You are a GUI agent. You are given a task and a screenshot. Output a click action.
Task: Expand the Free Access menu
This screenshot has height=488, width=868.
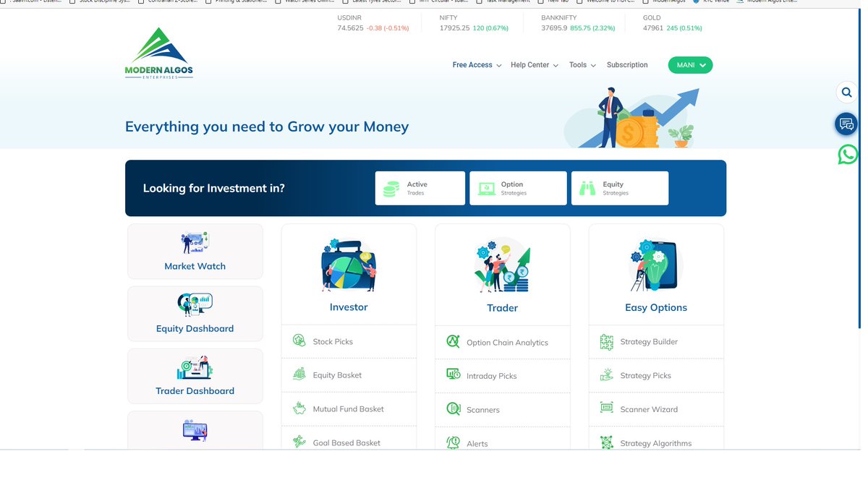pos(477,65)
